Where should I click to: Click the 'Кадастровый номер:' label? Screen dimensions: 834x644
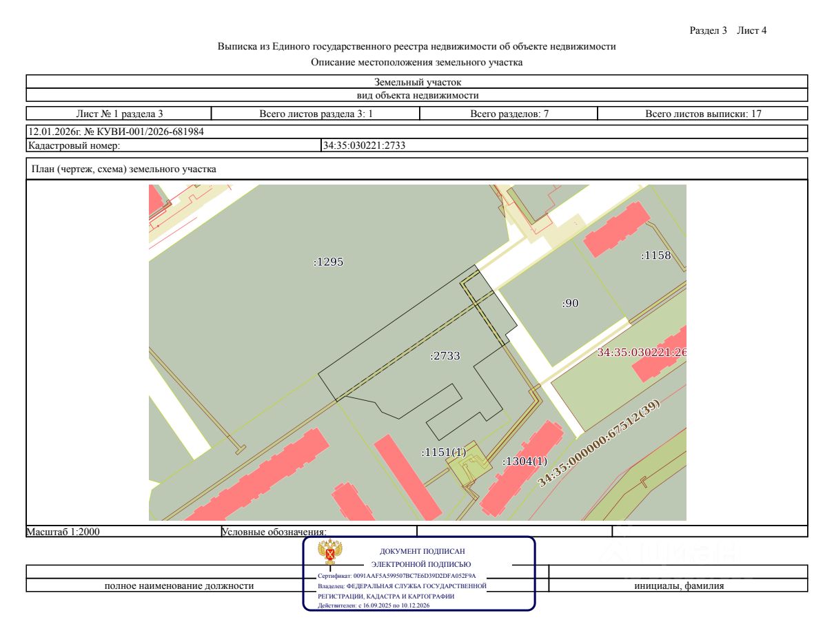74,145
